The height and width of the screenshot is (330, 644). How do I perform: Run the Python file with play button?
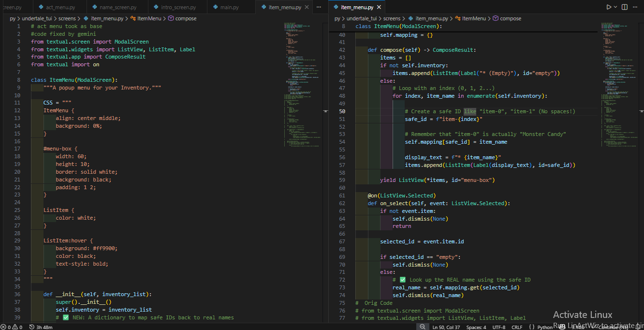pos(609,7)
